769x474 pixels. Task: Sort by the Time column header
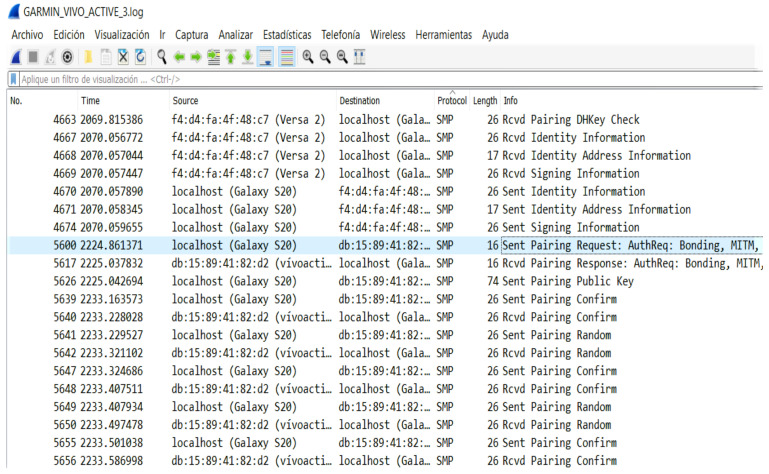[x=124, y=101]
